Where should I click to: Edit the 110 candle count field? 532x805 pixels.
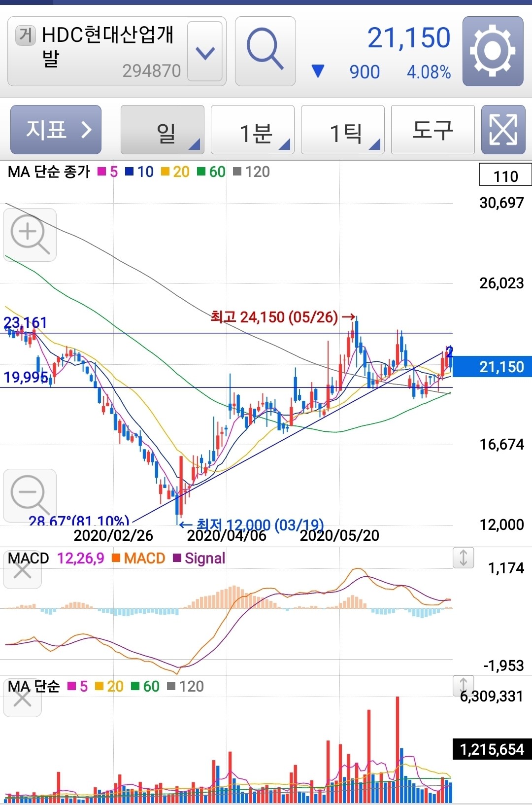point(505,175)
